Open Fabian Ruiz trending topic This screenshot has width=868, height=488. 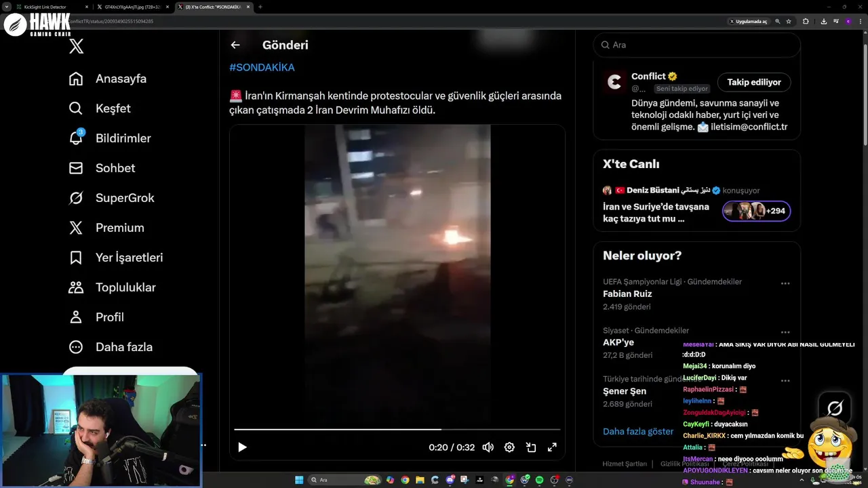[x=627, y=294]
